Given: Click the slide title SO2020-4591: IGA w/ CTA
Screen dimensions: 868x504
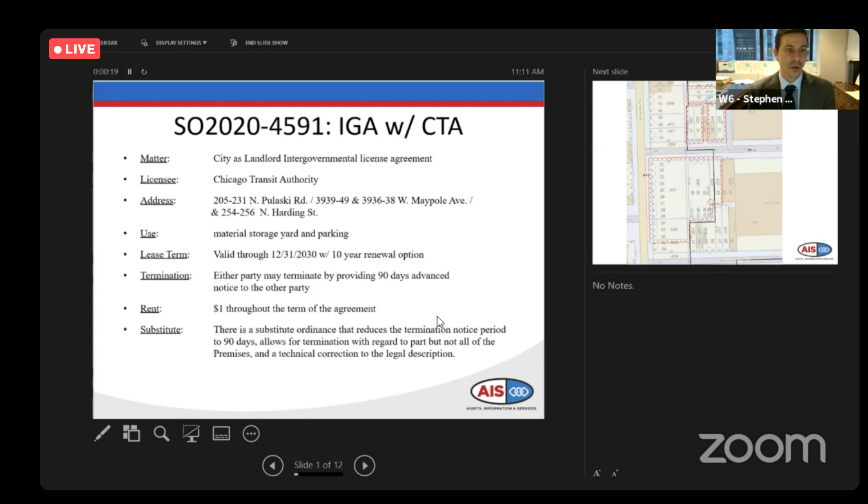Looking at the screenshot, I should tap(318, 126).
